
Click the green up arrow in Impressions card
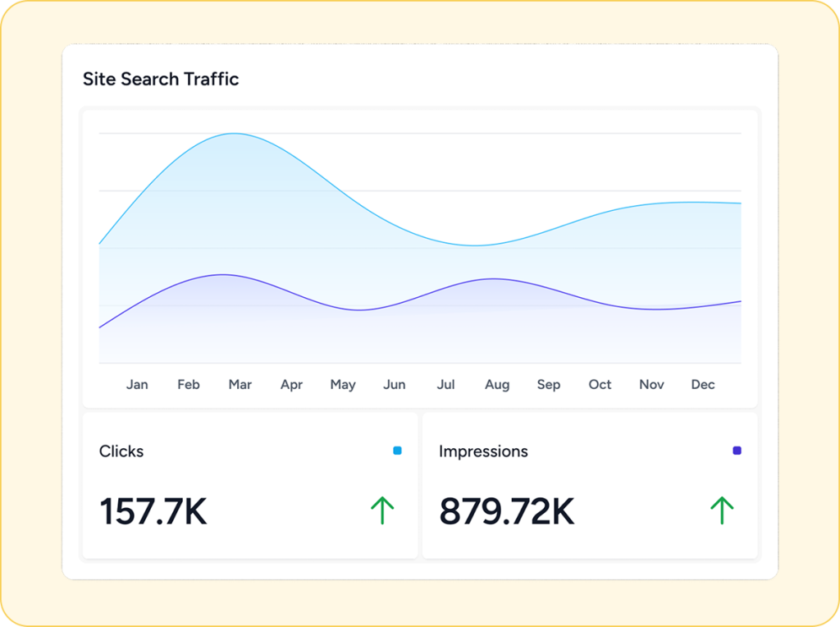tap(722, 510)
